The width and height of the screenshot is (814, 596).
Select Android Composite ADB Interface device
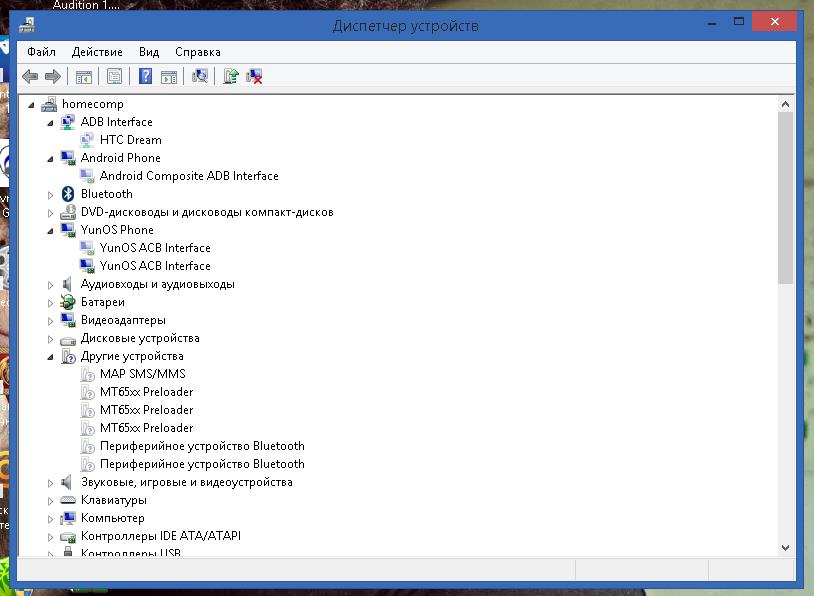pyautogui.click(x=189, y=176)
